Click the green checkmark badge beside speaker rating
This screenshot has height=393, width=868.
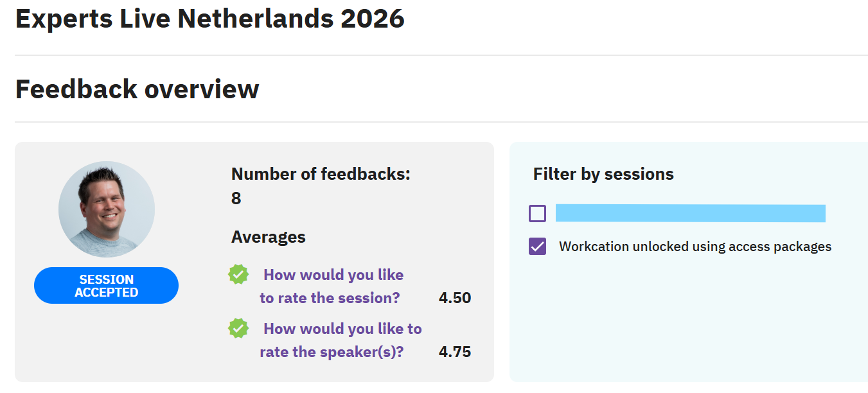click(x=238, y=329)
